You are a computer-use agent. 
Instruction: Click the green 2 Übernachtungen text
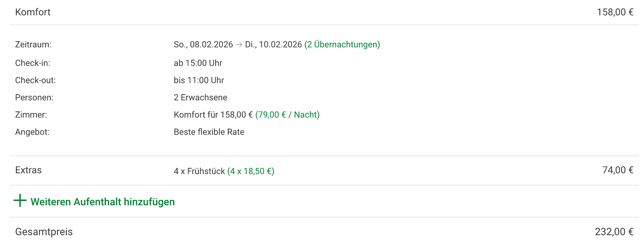[342, 44]
